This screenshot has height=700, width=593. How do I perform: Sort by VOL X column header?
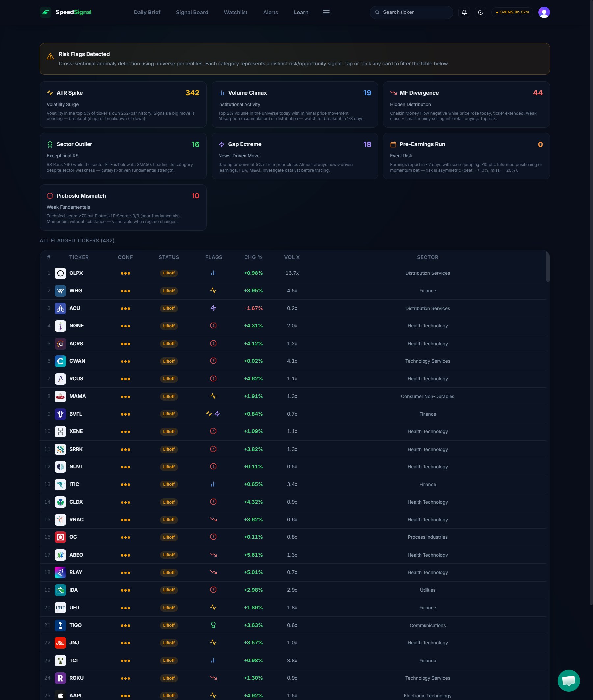click(x=292, y=257)
